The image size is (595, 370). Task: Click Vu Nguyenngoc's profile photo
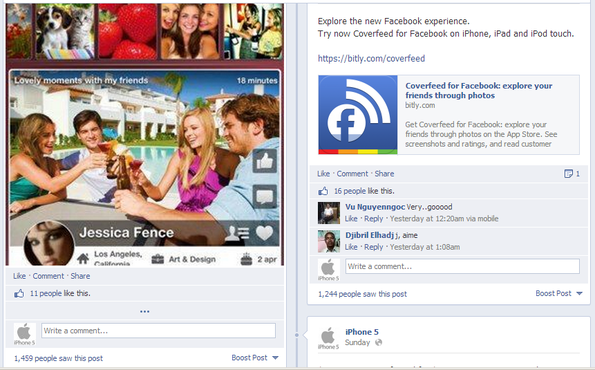(x=329, y=213)
